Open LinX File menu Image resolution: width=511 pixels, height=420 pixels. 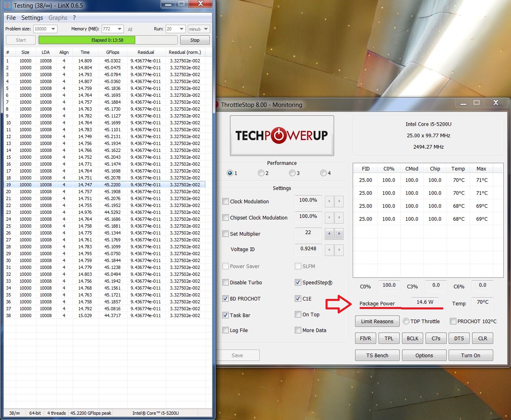coord(11,18)
